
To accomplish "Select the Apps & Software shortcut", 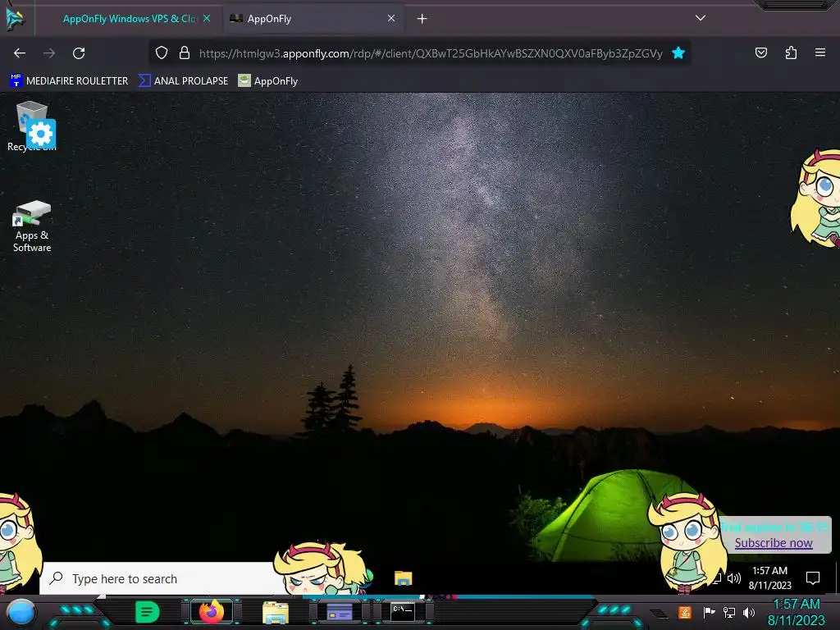I will 32,226.
